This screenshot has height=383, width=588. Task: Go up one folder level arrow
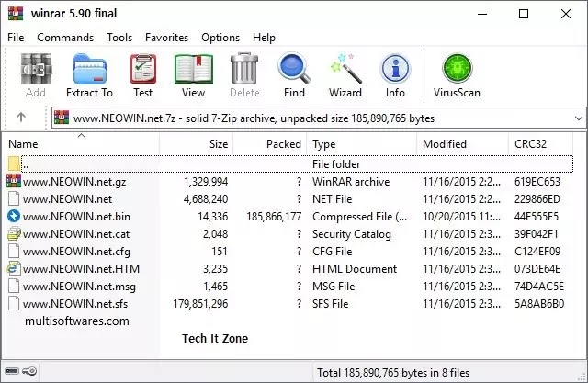coord(21,118)
